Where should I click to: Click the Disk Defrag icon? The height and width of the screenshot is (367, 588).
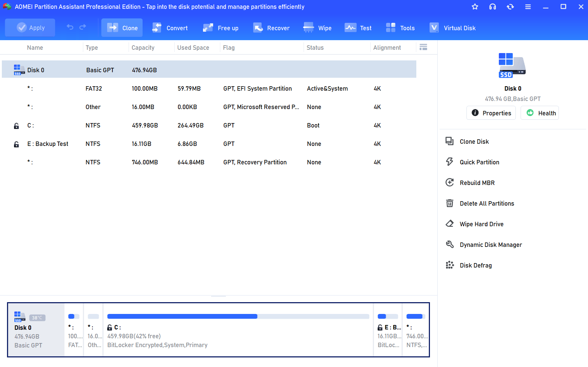pos(449,265)
